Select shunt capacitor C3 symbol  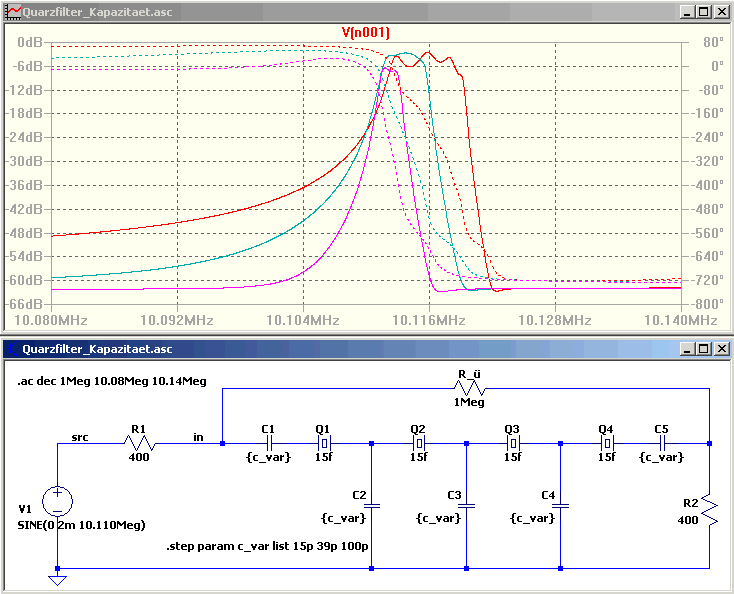pyautogui.click(x=466, y=506)
